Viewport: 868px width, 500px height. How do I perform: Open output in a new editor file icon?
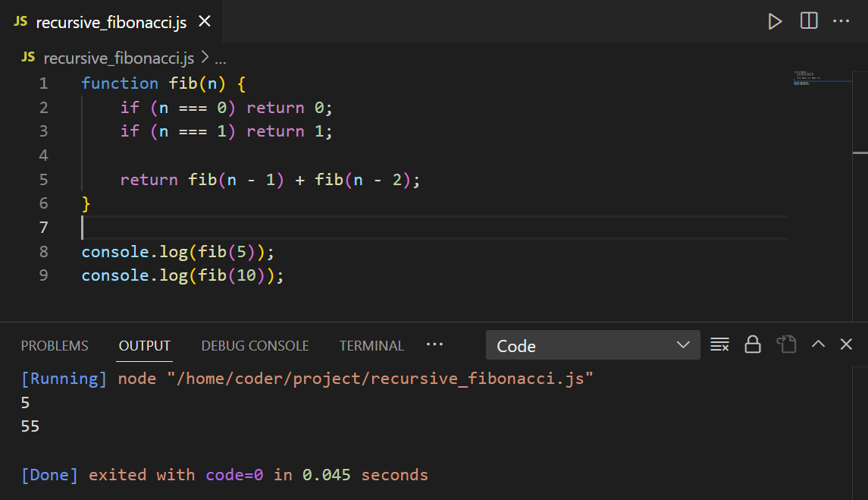pyautogui.click(x=786, y=344)
